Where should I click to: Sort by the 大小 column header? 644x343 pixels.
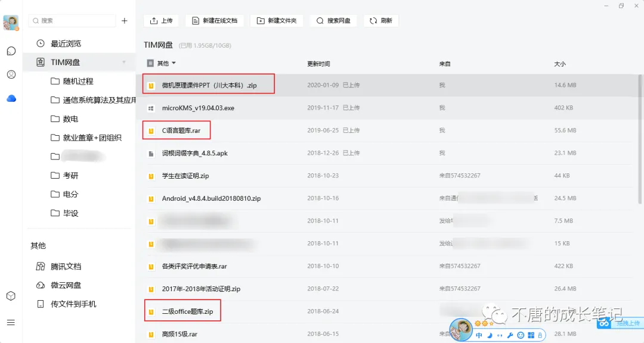pos(560,64)
